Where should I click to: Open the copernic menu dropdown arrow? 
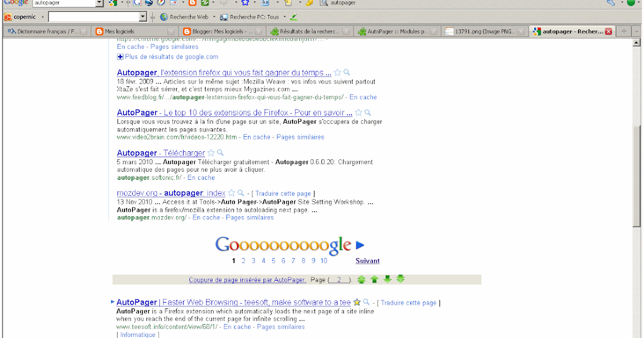(42, 17)
